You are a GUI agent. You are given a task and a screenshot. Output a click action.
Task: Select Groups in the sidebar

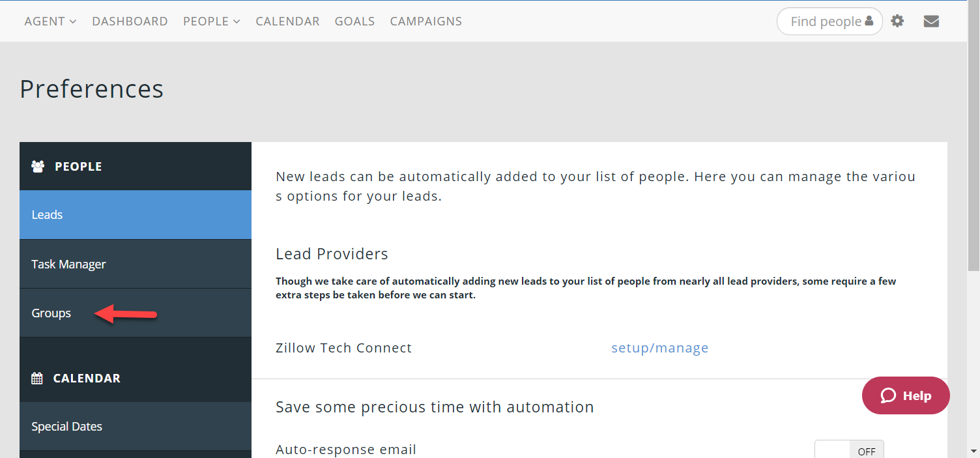51,313
